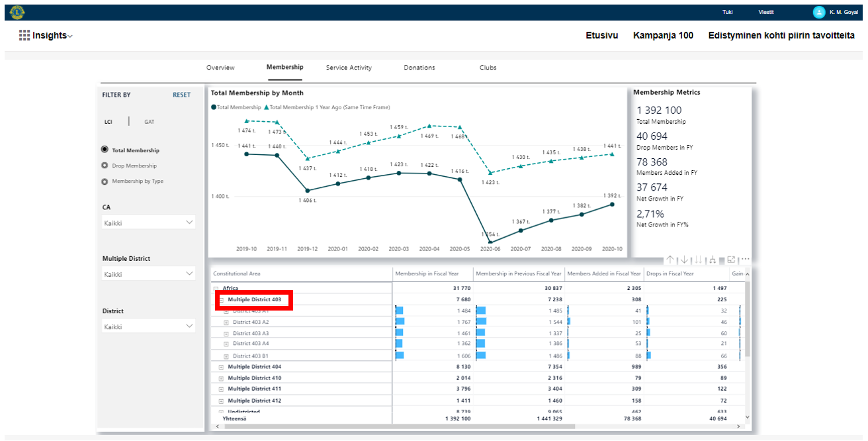The height and width of the screenshot is (441, 868).
Task: Open focus mode for the table
Action: coord(732,260)
